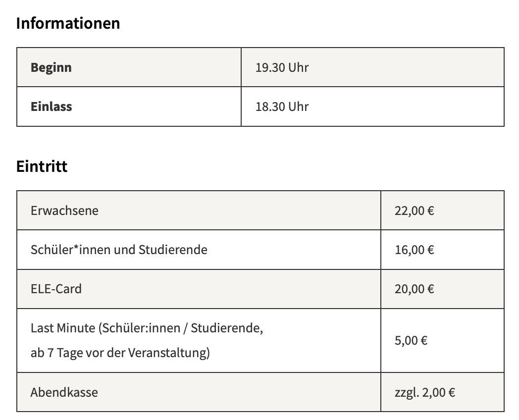Click the euro sign after 22,00

click(x=431, y=211)
